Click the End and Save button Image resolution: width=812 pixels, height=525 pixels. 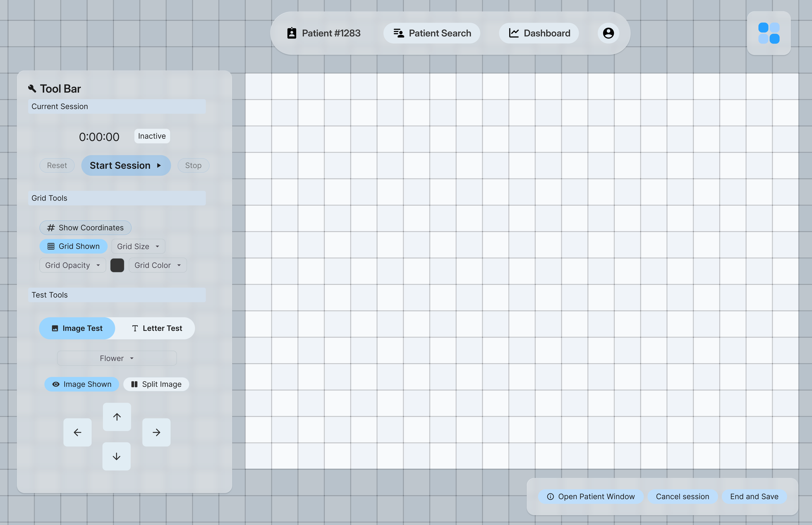pos(754,496)
